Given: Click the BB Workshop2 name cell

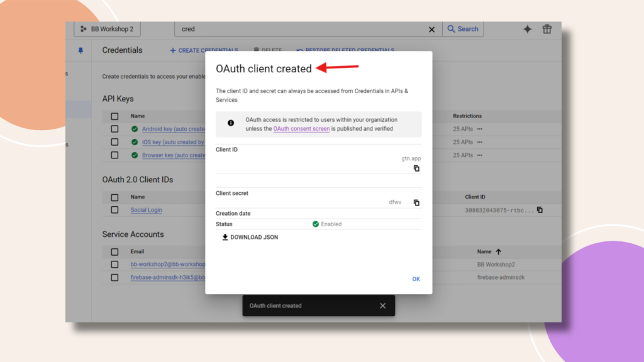Looking at the screenshot, I should coord(496,265).
